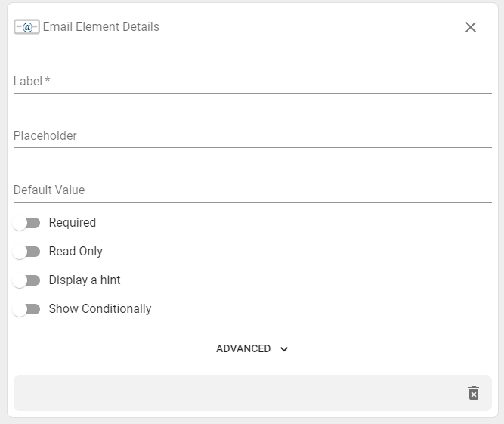Turn on the Read Only switch
This screenshot has height=424, width=504.
[x=26, y=252]
